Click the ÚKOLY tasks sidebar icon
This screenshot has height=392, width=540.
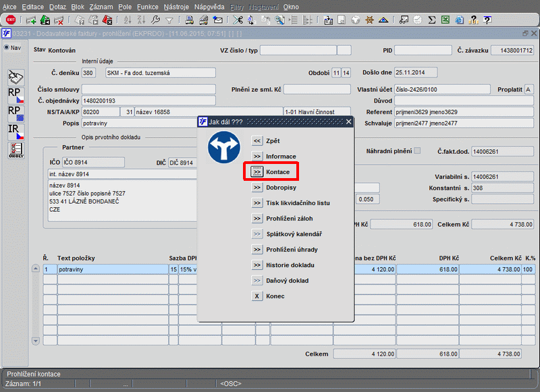pos(16,150)
